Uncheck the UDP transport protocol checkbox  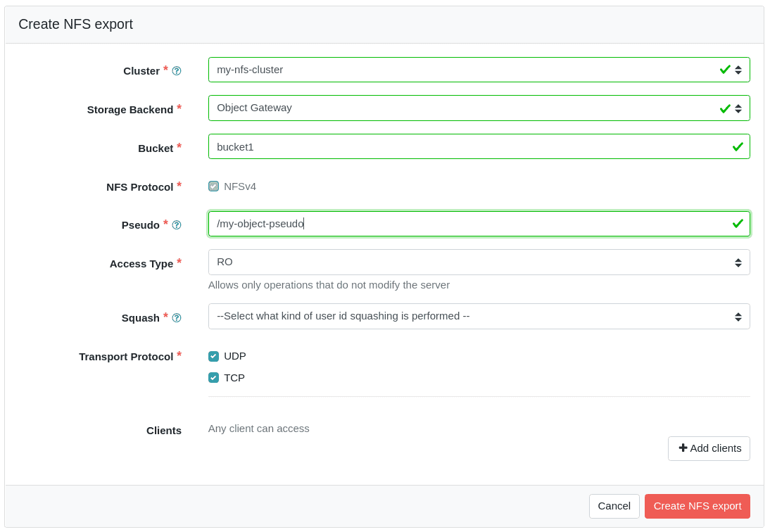pos(213,356)
